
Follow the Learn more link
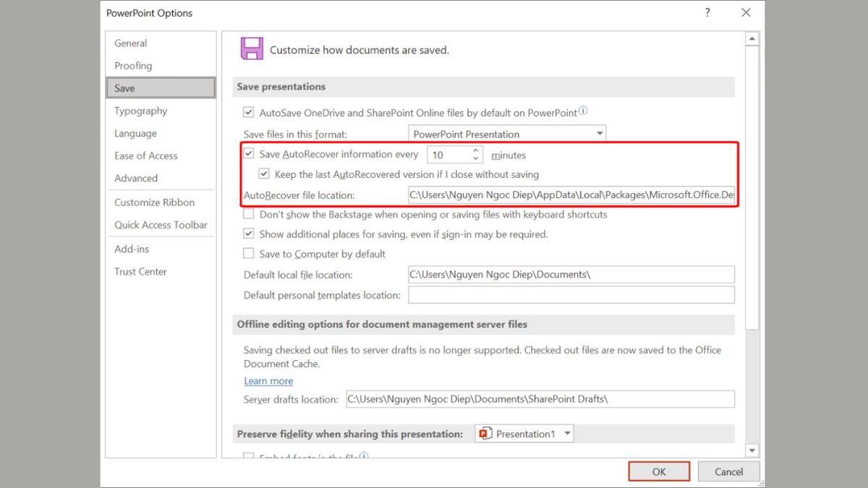268,381
